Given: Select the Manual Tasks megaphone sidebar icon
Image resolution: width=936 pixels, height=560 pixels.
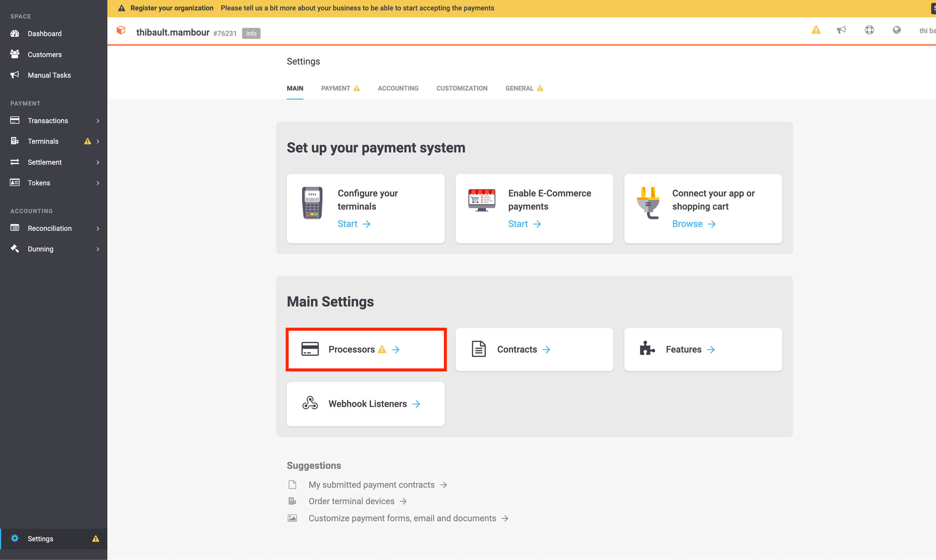Looking at the screenshot, I should (15, 75).
